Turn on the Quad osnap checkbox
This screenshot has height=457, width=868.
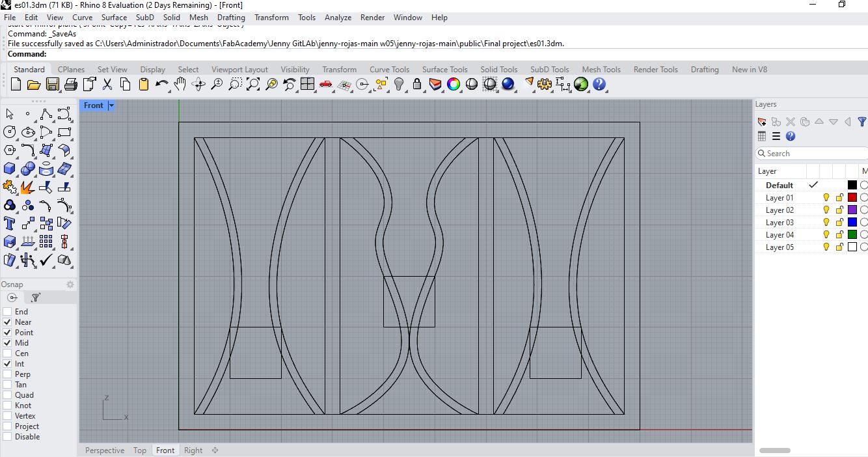coord(8,395)
